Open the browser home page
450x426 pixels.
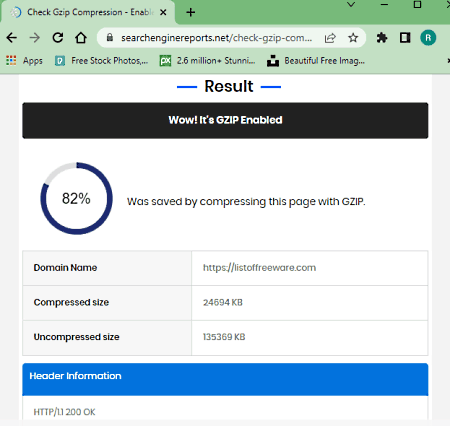click(x=81, y=38)
